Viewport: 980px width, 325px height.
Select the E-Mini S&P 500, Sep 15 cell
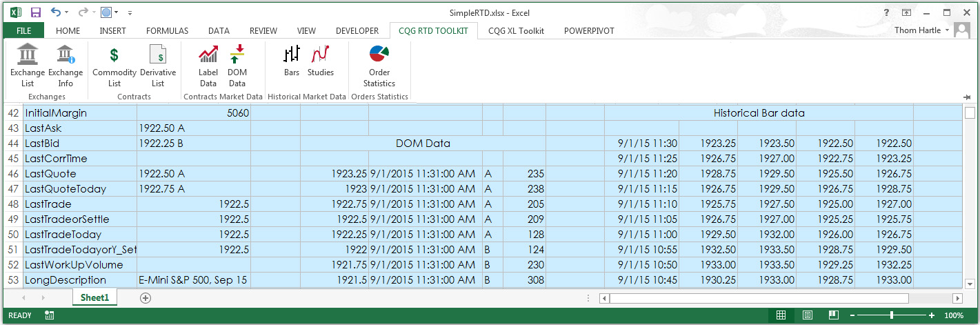[x=194, y=280]
